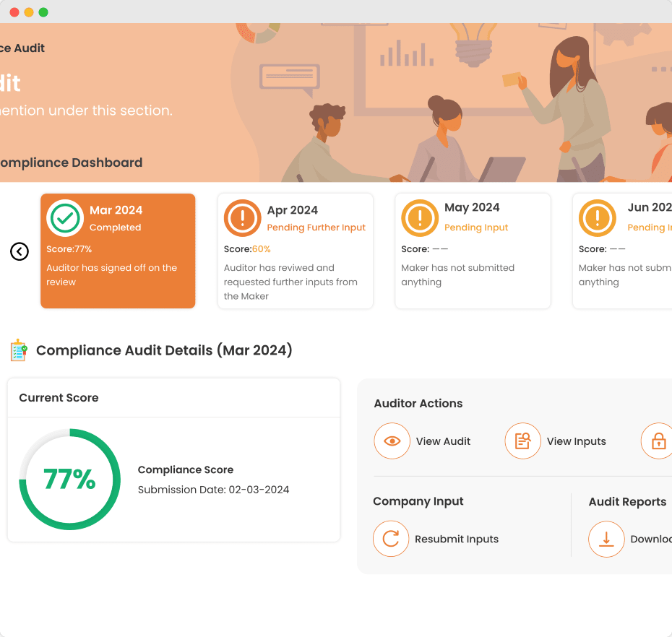This screenshot has width=672, height=637.
Task: Open the View Inputs document icon
Action: tap(522, 441)
